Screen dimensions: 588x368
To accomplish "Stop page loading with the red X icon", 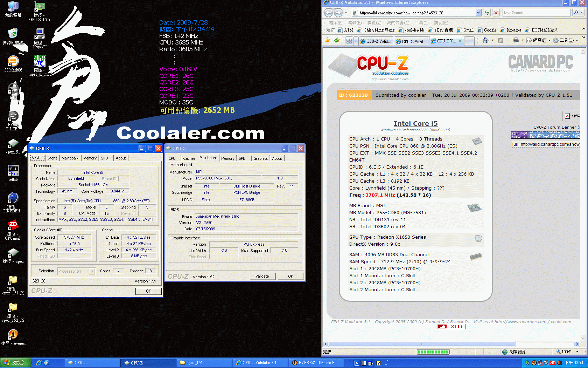I will point(496,13).
